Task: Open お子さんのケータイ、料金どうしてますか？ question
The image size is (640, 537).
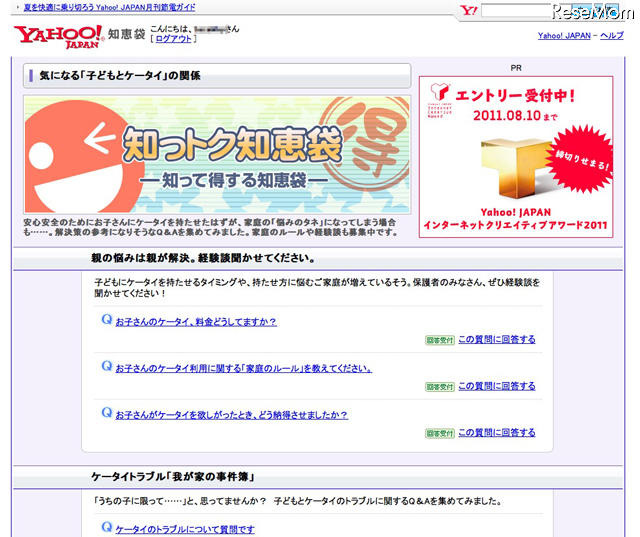Action: tap(196, 322)
